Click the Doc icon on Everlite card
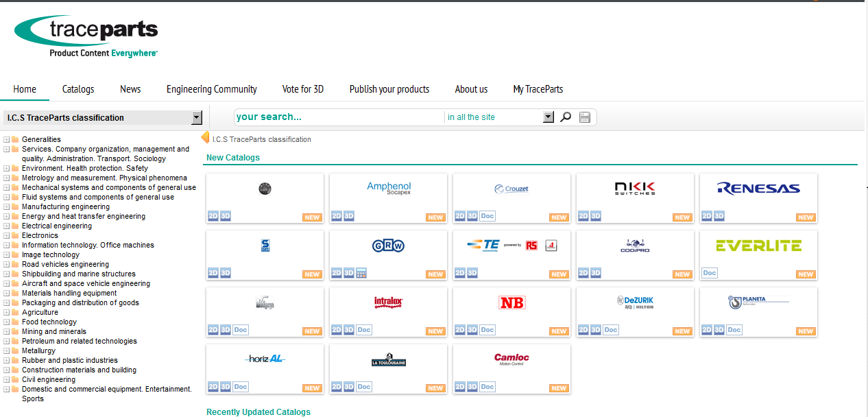The image size is (868, 417). tap(709, 273)
